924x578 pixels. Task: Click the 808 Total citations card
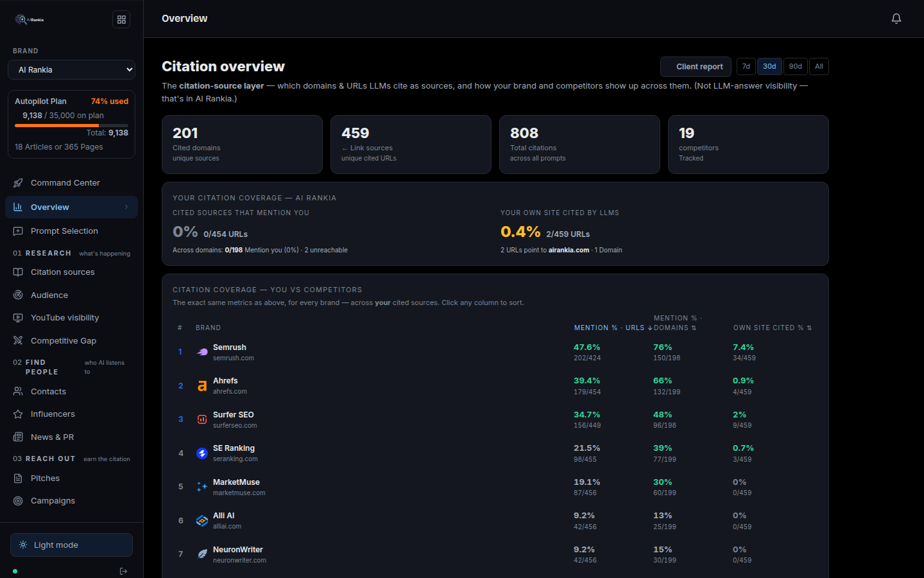tap(579, 144)
